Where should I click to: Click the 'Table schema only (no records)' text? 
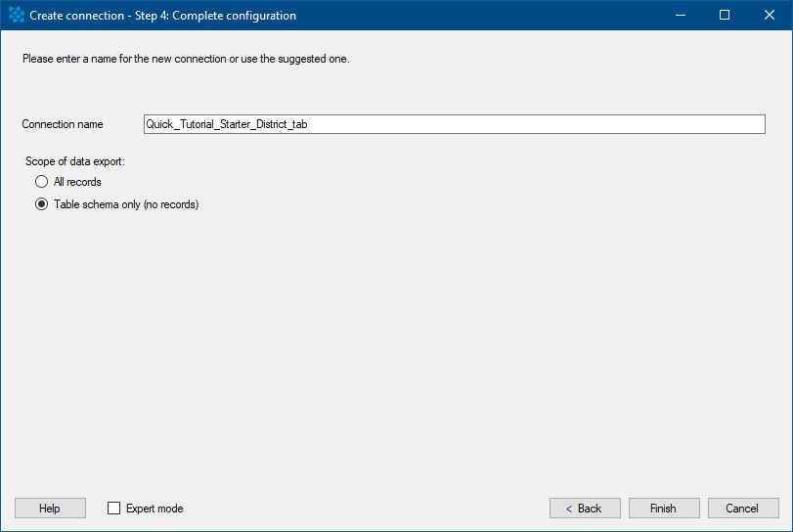[126, 204]
